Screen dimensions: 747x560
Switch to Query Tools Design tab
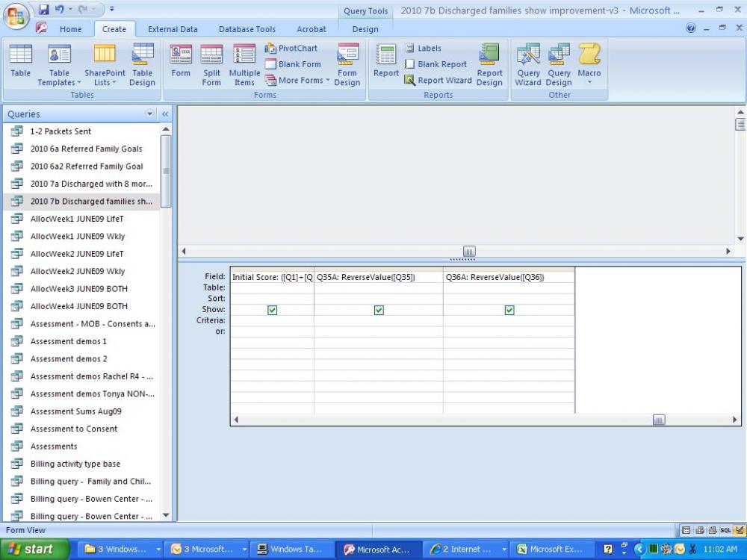365,29
